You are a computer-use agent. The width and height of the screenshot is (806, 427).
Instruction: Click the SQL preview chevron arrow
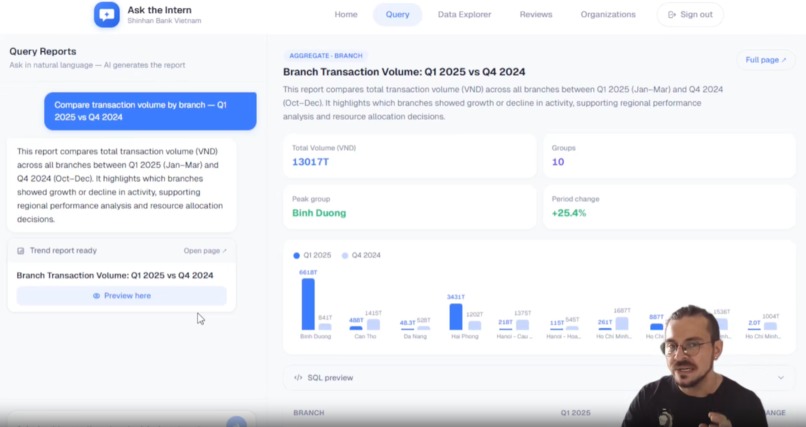pos(781,378)
